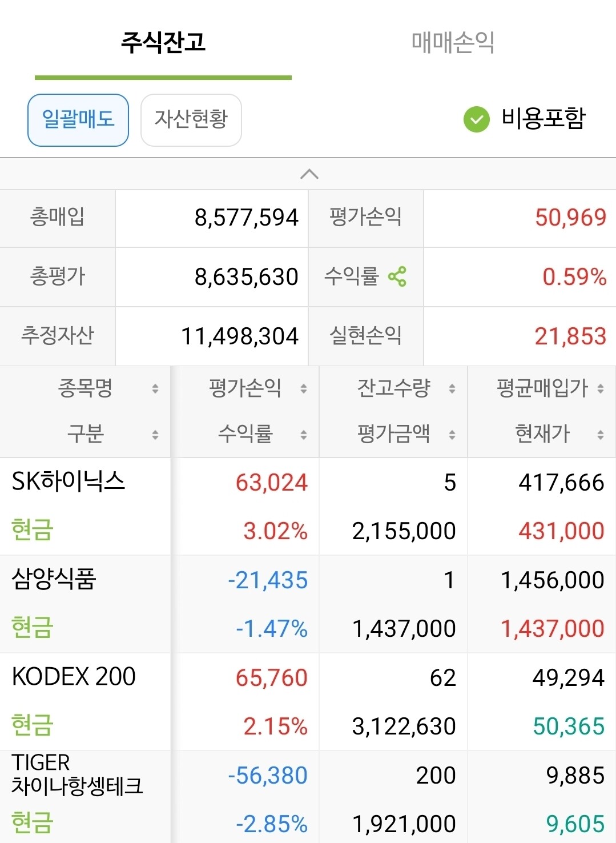
Task: Select the TIGER 차이나항셍테크 stock row
Action: pos(308,797)
